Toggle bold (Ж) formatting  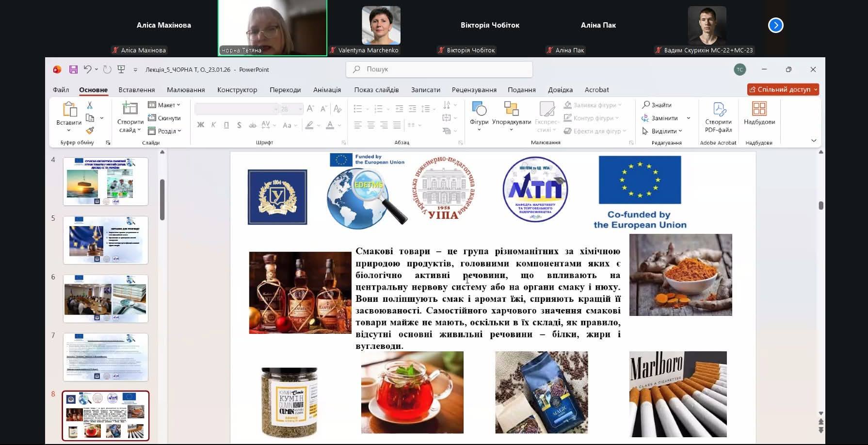200,125
